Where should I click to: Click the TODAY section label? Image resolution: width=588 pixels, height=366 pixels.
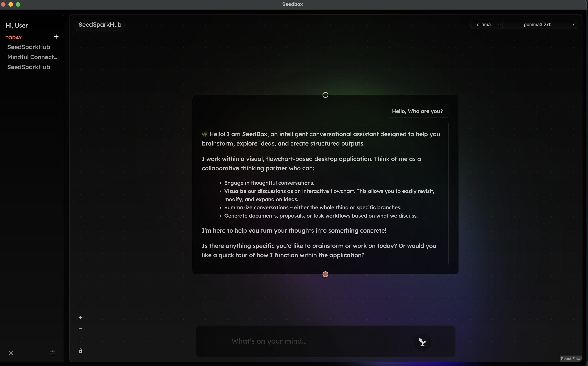14,37
